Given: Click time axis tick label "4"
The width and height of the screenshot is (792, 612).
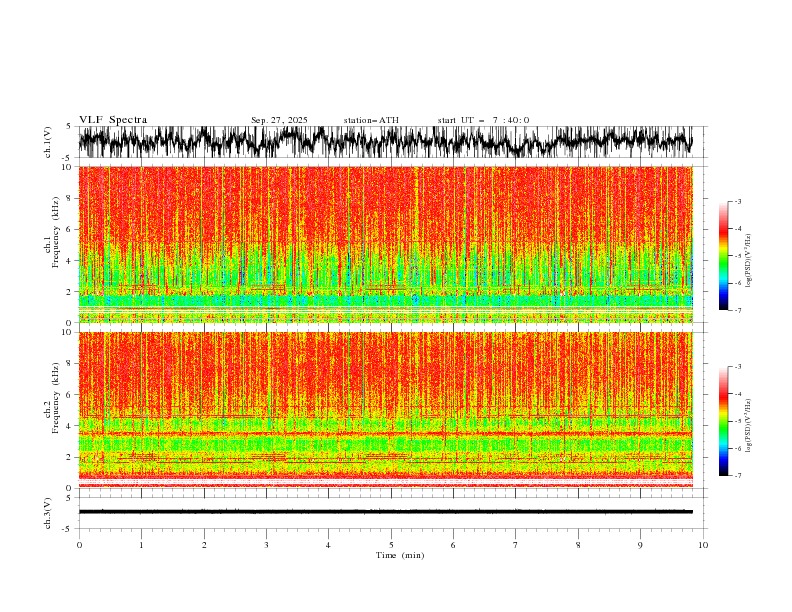Looking at the screenshot, I should [x=328, y=545].
